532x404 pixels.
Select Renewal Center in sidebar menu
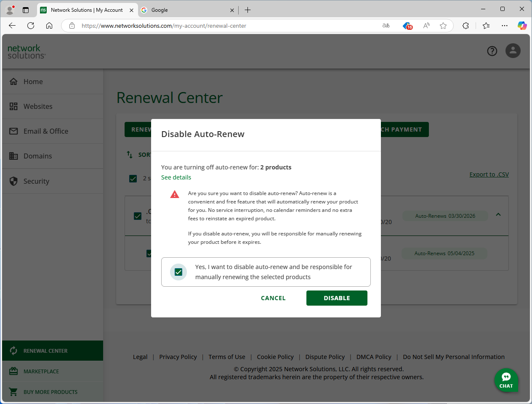coord(45,351)
